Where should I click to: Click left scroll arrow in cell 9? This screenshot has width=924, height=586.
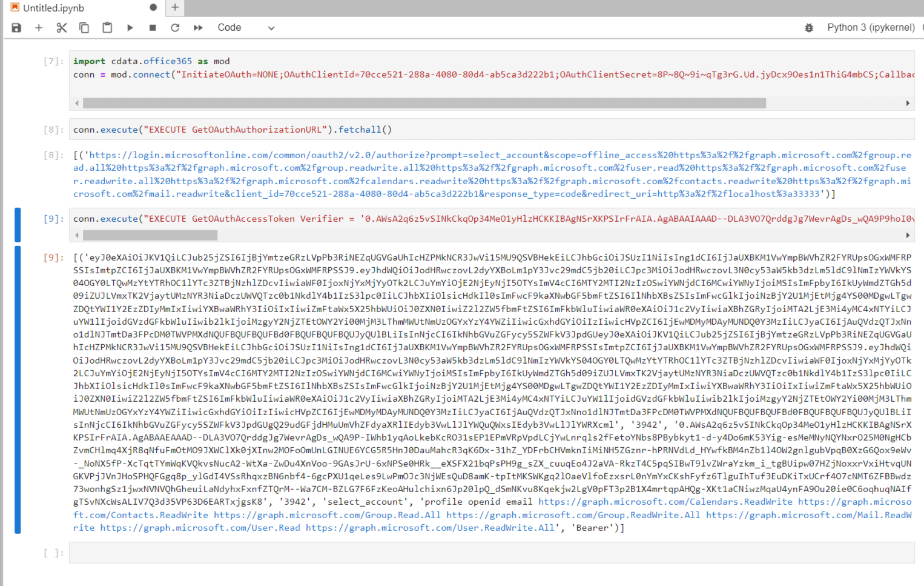(77, 235)
